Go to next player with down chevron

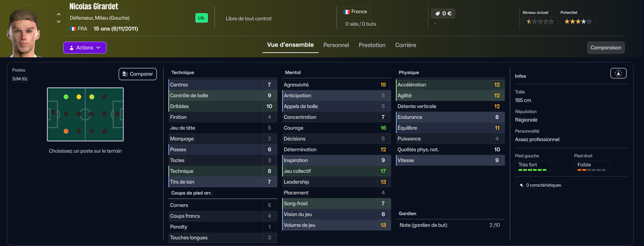pos(59,22)
